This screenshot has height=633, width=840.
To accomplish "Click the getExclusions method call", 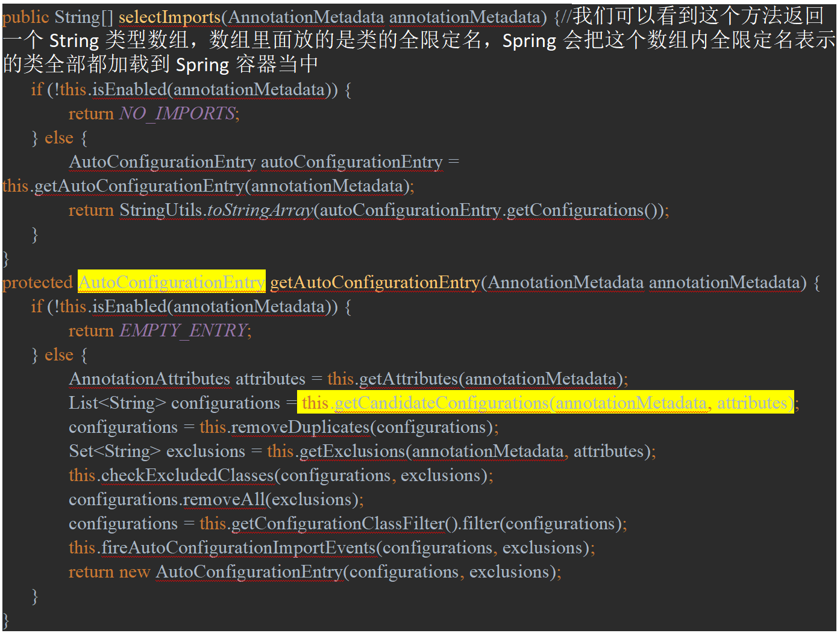I will (x=353, y=451).
